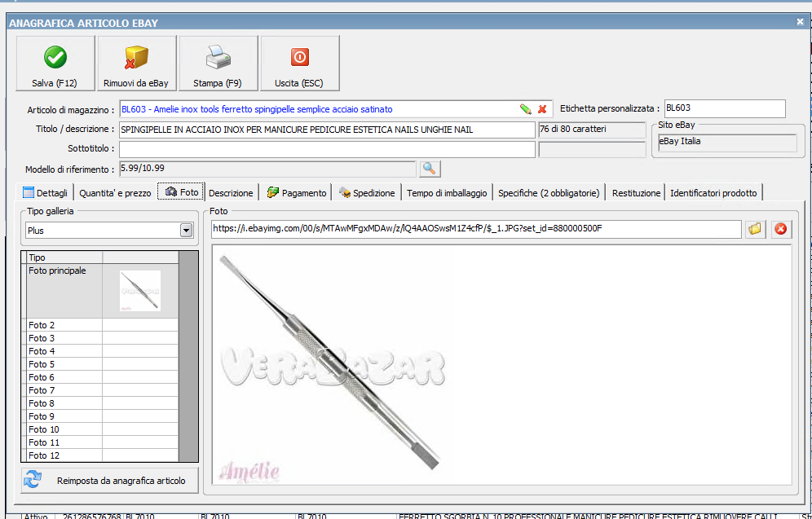
Task: Select the Foto 3 row
Action: pyautogui.click(x=101, y=338)
